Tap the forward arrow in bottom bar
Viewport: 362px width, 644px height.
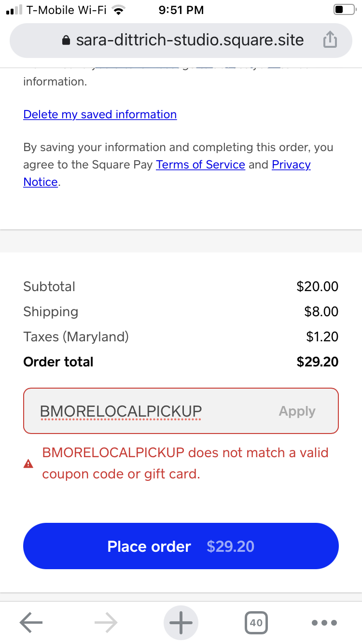coord(106,623)
